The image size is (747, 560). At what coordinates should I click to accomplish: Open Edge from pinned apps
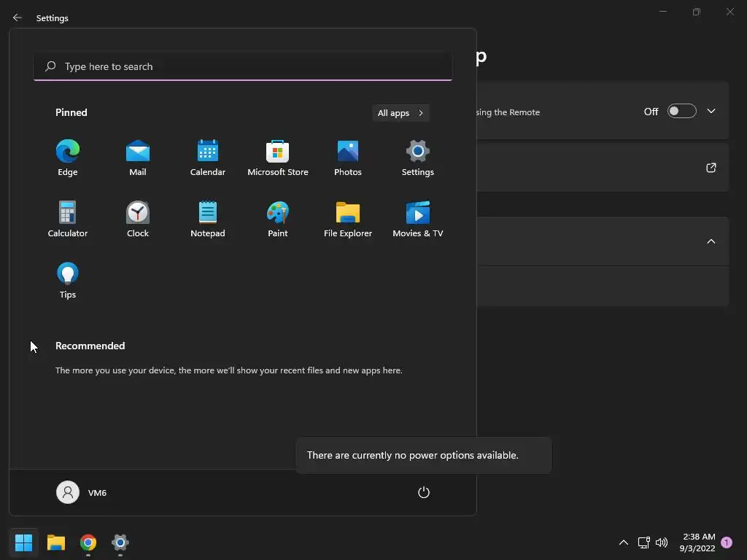(68, 158)
